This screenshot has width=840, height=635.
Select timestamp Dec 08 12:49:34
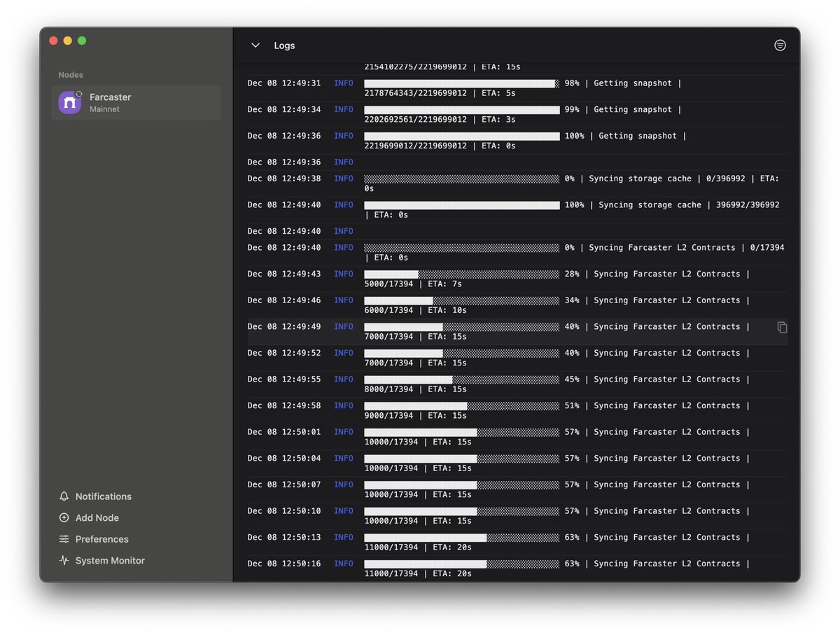[284, 110]
